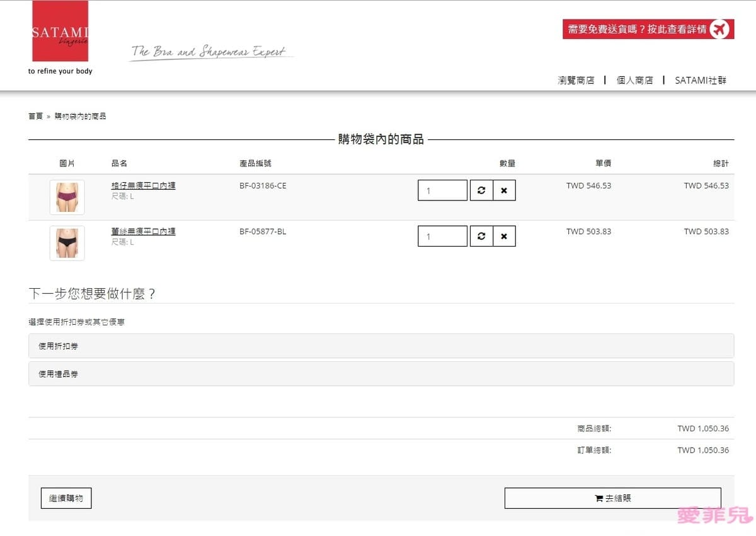Click the 繼續購物 button

pos(66,498)
